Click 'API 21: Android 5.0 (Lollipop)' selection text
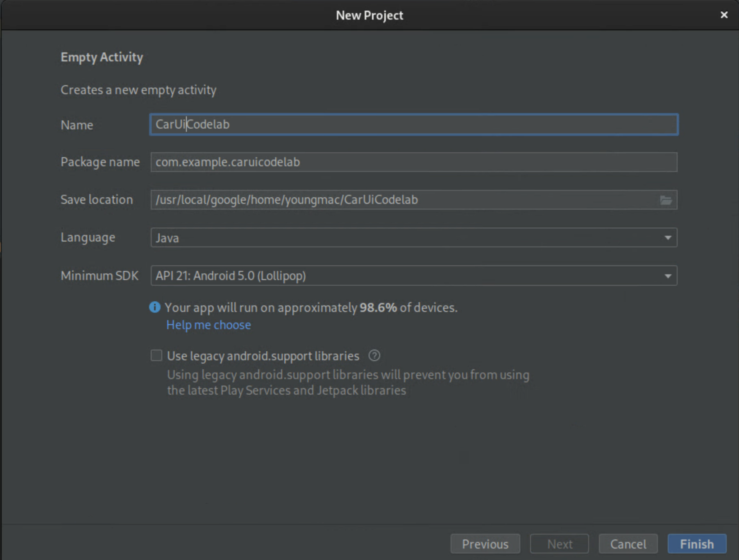This screenshot has width=739, height=560. click(x=231, y=276)
